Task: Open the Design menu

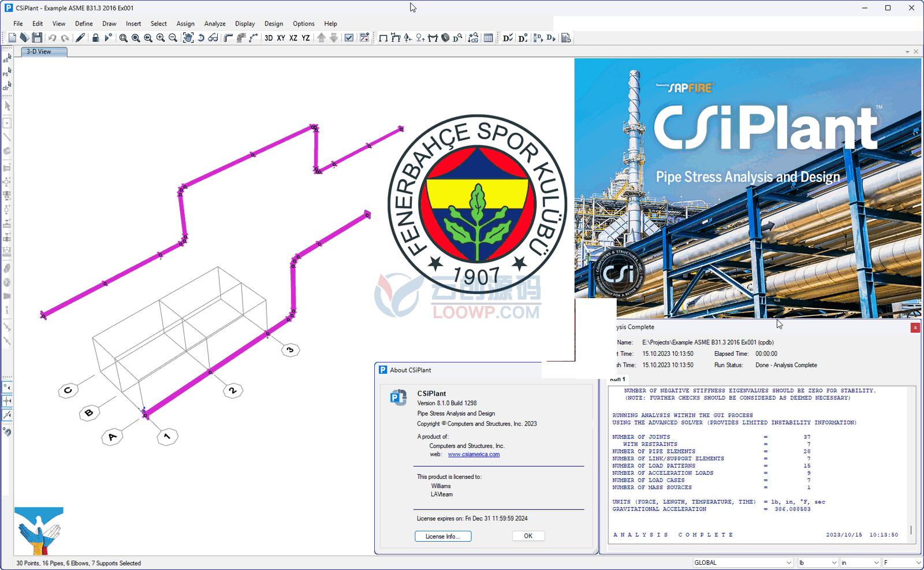Action: (x=274, y=24)
